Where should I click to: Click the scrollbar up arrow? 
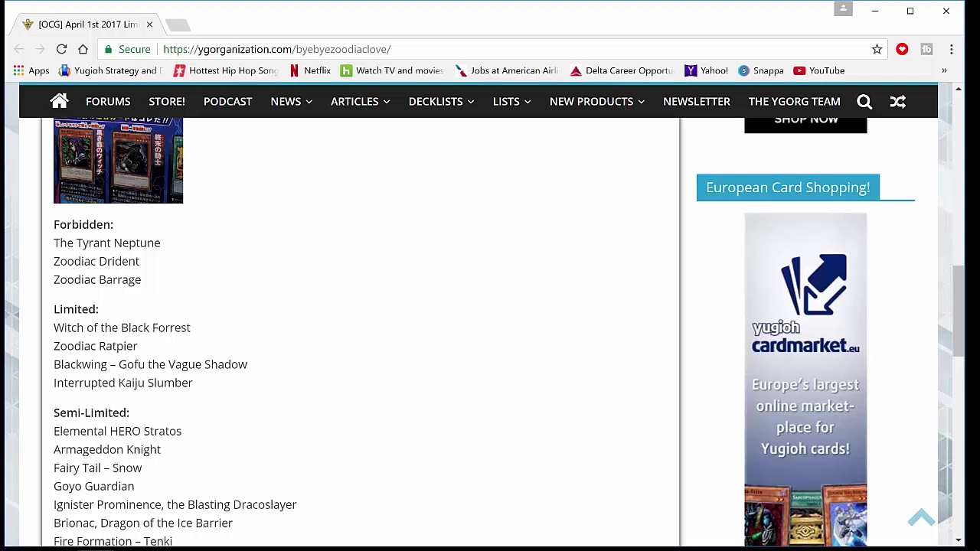tap(958, 90)
